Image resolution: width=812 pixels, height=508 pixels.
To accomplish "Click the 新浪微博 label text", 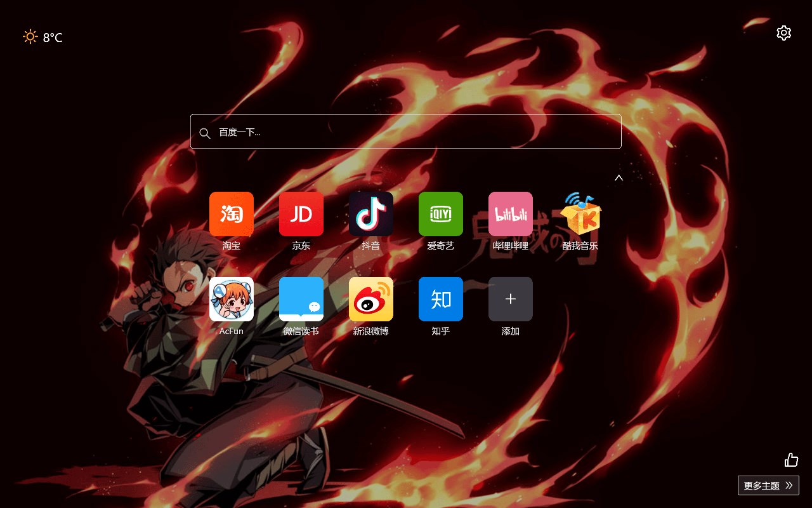I will (x=371, y=331).
